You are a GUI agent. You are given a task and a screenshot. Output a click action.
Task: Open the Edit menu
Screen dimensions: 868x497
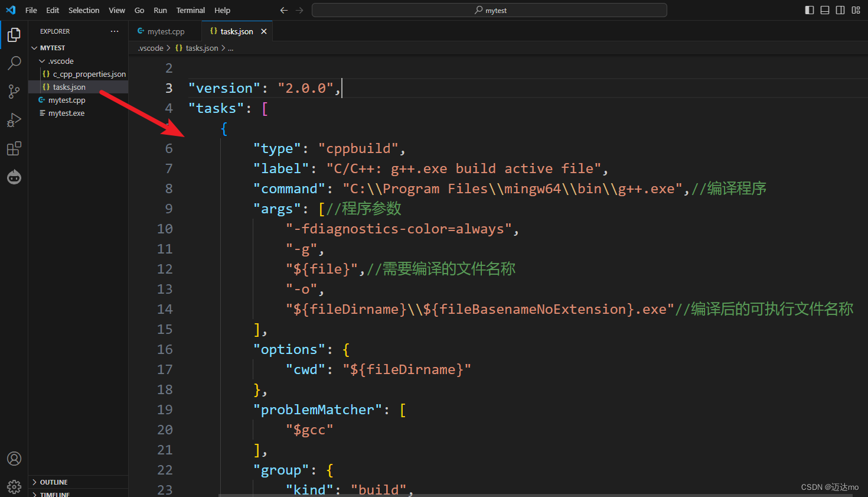[x=53, y=10]
